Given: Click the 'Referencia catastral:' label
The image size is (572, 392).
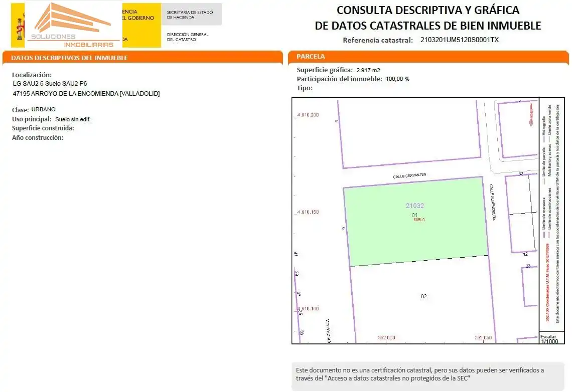Looking at the screenshot, I should (x=377, y=40).
